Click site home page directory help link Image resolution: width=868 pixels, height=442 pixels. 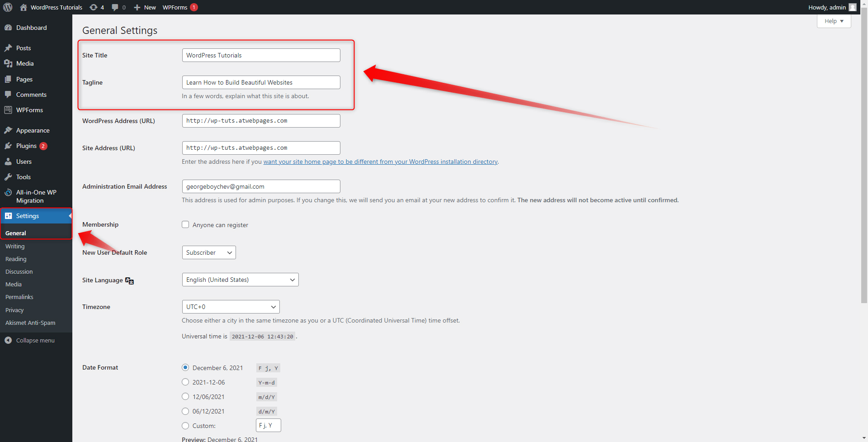(x=380, y=162)
